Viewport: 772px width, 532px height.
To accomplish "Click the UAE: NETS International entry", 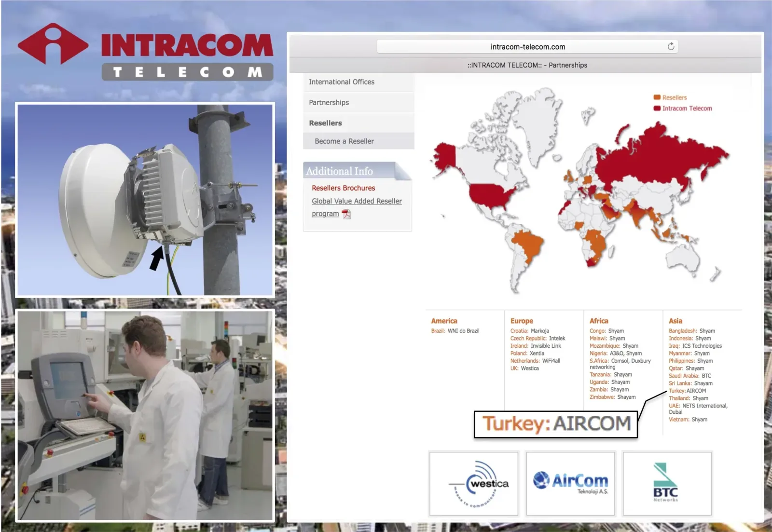I will tap(698, 409).
